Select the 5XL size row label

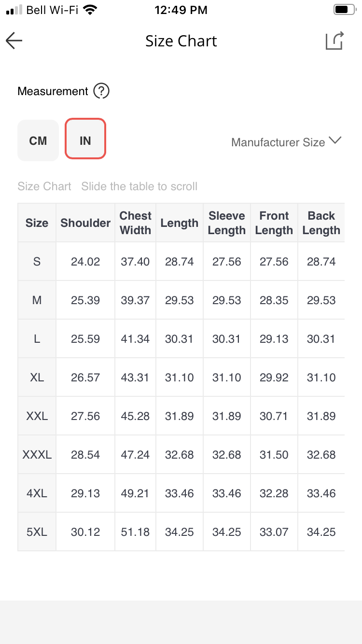tap(37, 532)
